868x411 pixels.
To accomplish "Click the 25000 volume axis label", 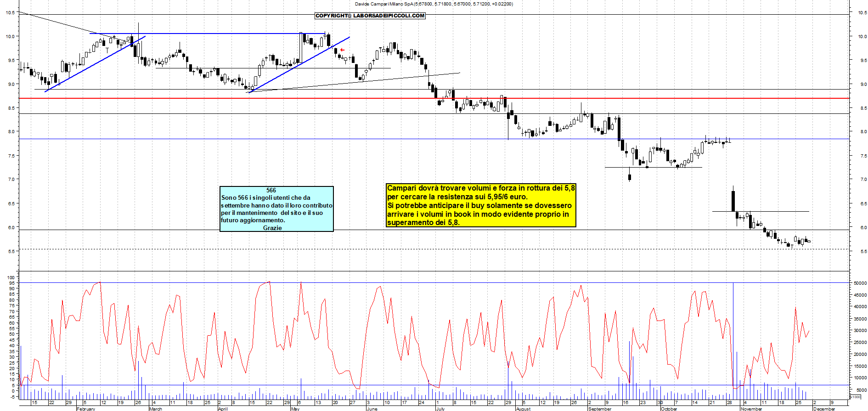I will click(x=860, y=343).
